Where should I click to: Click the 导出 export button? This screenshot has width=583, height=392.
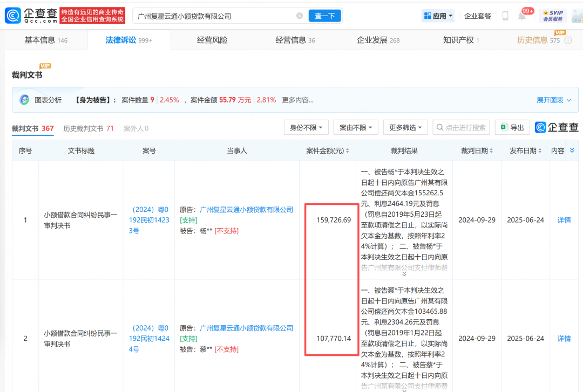[x=512, y=128]
